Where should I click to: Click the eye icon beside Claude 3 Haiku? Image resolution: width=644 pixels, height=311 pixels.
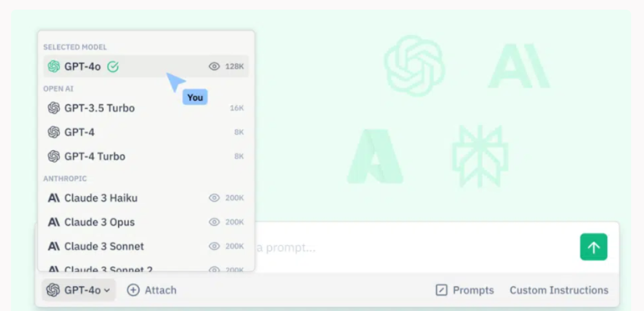[x=214, y=198]
